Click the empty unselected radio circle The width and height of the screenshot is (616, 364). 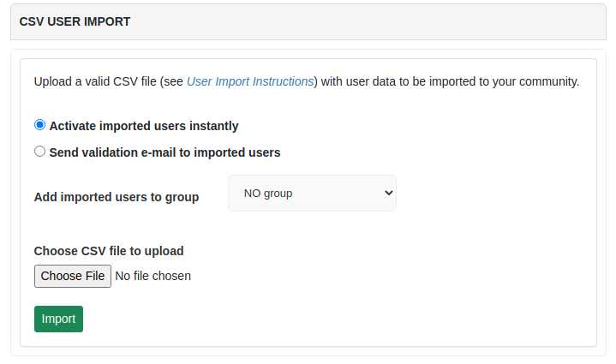pyautogui.click(x=39, y=152)
